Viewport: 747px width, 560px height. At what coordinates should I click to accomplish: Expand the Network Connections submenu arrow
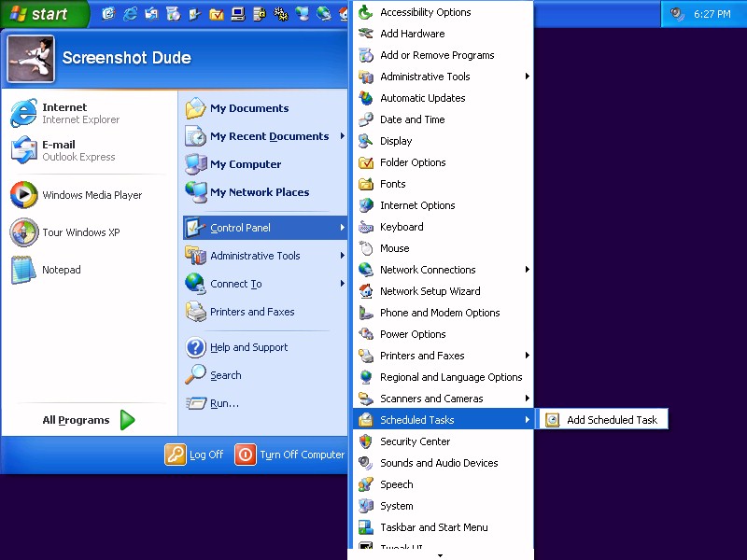pyautogui.click(x=528, y=270)
